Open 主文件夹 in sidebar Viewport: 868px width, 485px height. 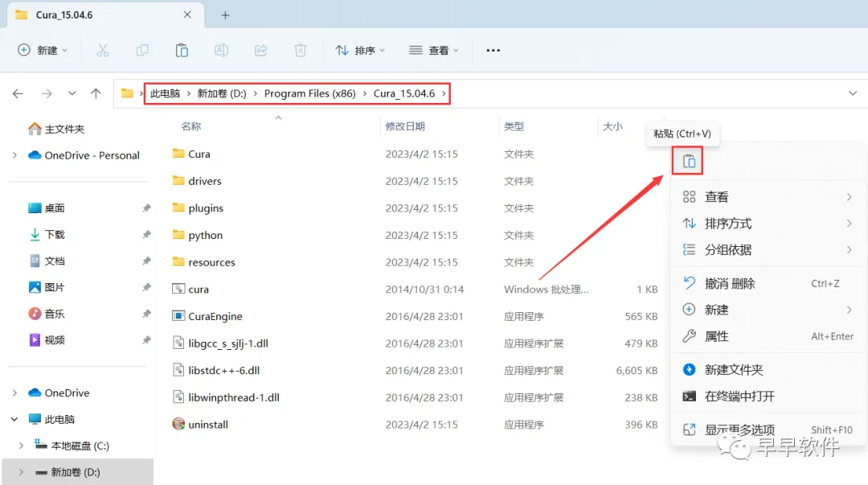click(x=56, y=129)
